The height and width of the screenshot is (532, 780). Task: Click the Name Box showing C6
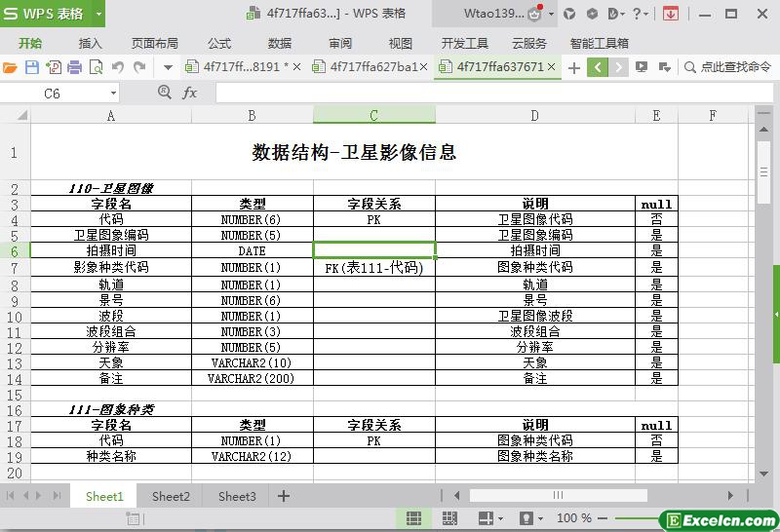click(53, 94)
